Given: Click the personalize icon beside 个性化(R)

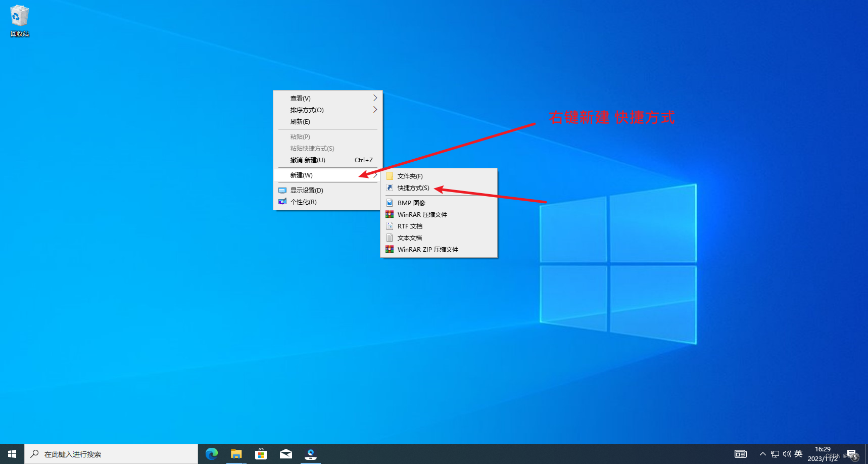Looking at the screenshot, I should tap(282, 202).
